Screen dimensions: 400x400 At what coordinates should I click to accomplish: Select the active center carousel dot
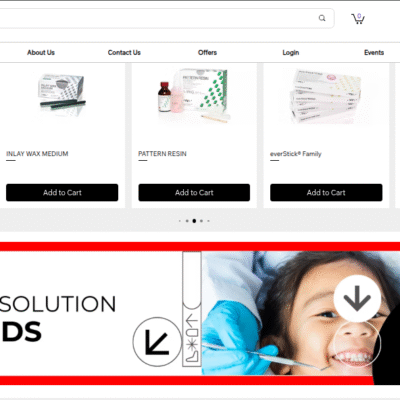tap(194, 221)
